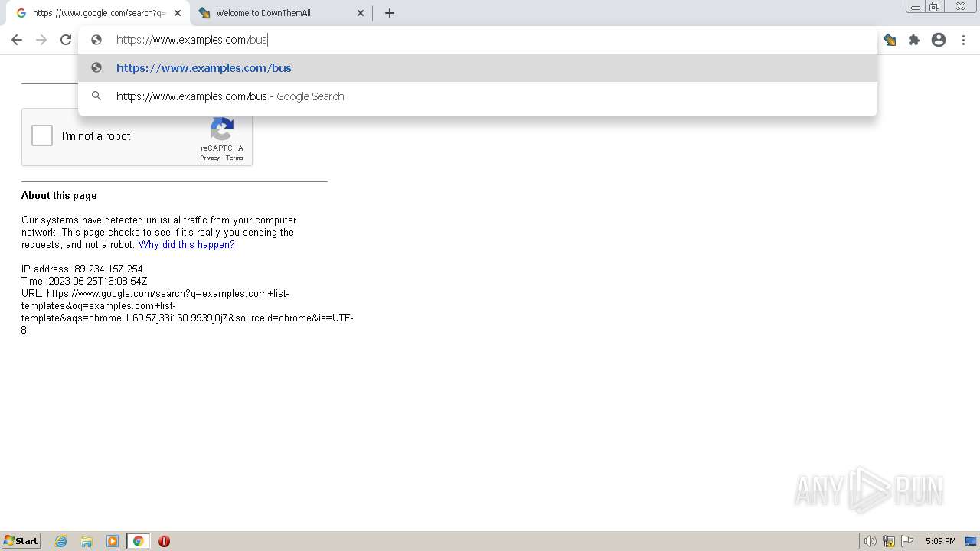Open the Extensions puzzle icon
Image resolution: width=980 pixels, height=551 pixels.
pos(914,40)
